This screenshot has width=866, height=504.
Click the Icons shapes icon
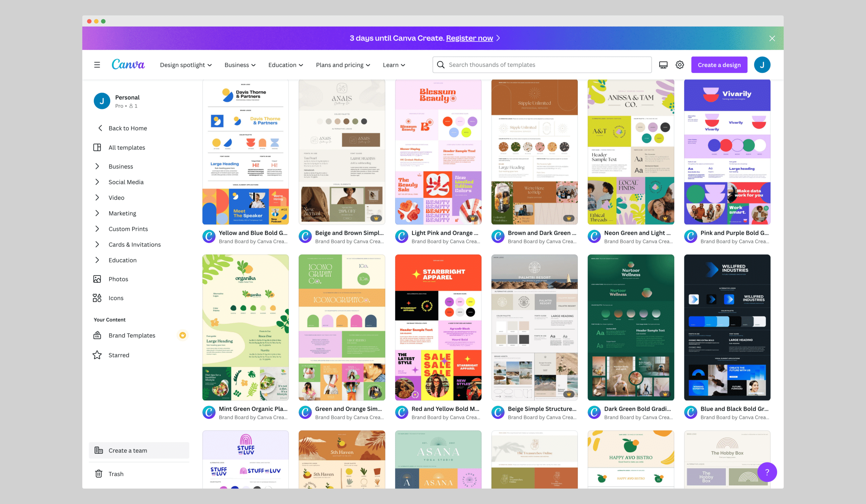point(97,298)
